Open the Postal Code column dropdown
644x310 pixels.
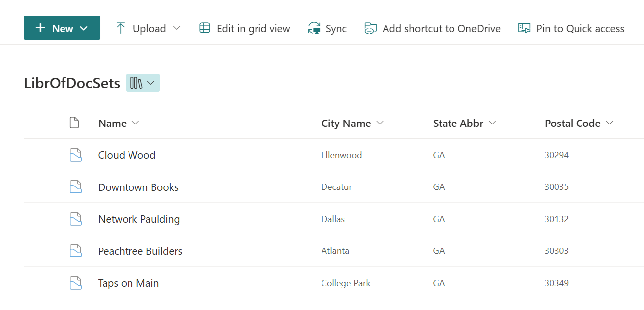pyautogui.click(x=610, y=123)
